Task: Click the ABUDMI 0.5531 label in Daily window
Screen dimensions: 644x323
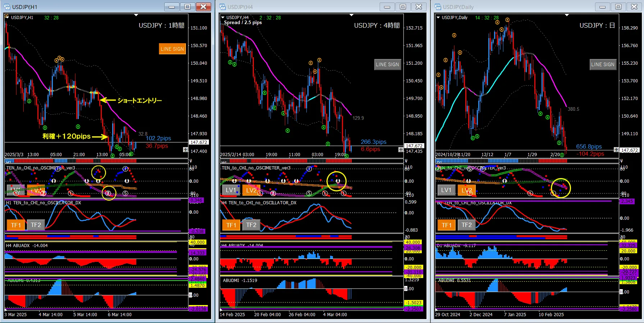Action: point(455,281)
